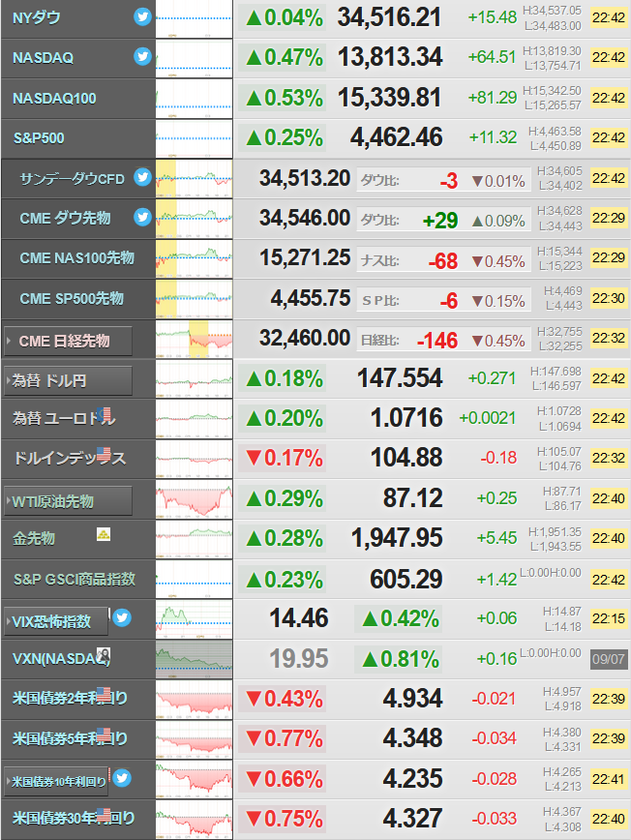631x840 pixels.
Task: Click the NASDAQ change percent ▲0.47%
Action: point(285,58)
